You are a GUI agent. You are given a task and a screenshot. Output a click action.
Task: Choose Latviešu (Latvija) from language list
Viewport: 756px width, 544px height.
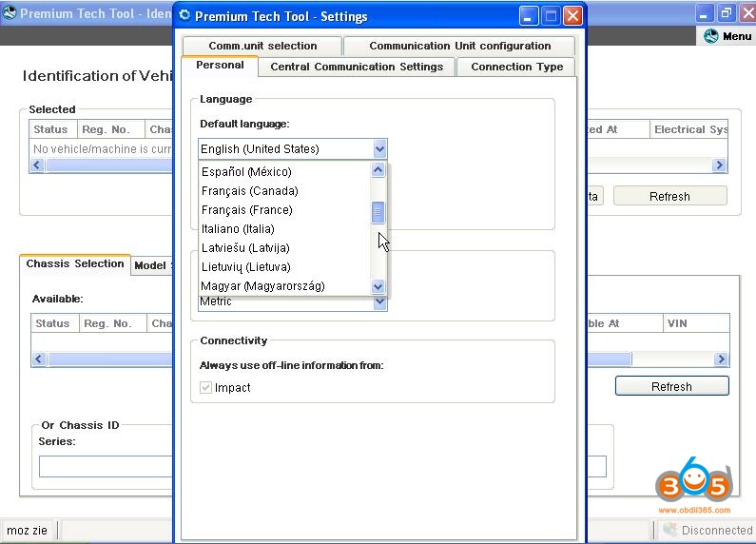coord(284,248)
